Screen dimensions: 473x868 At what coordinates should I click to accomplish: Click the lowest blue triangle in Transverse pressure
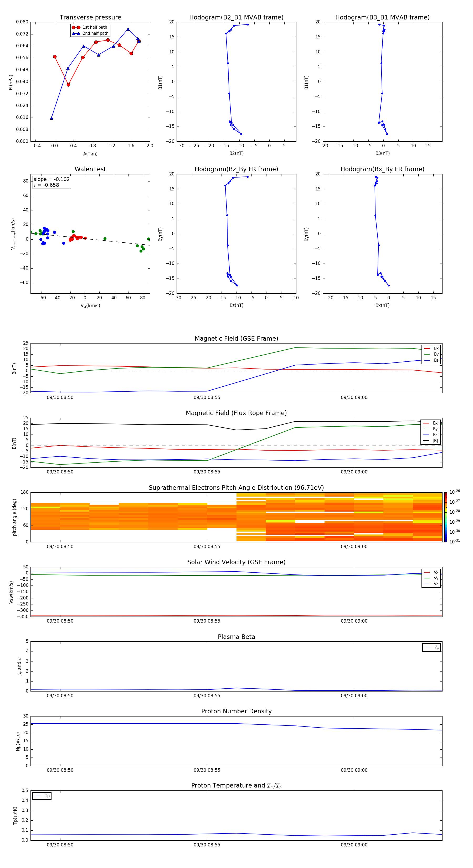(52, 118)
